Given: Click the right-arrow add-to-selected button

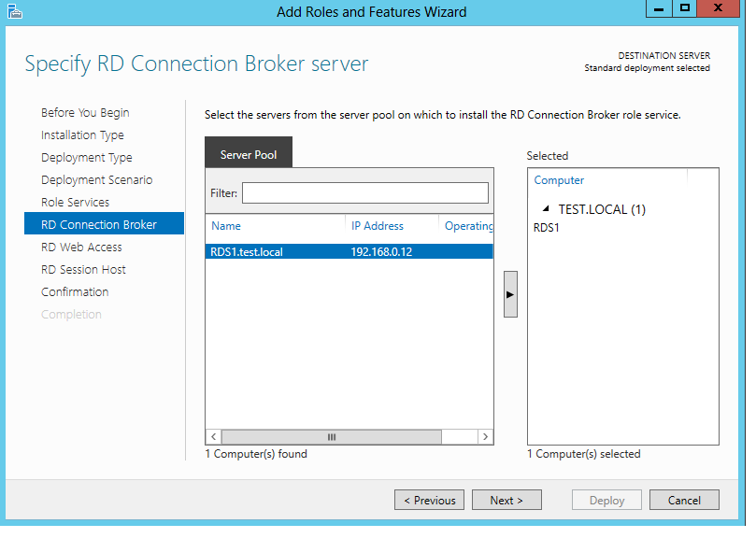Looking at the screenshot, I should 510,294.
